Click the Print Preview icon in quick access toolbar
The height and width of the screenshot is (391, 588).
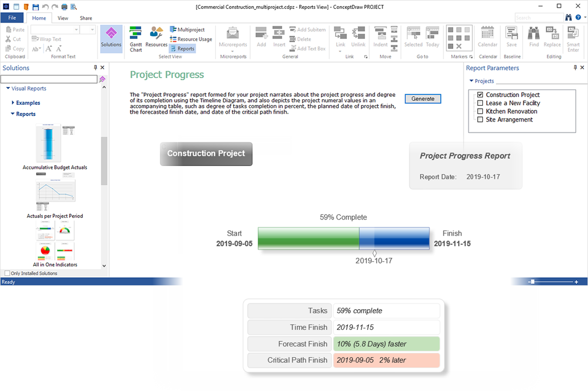coord(73,7)
